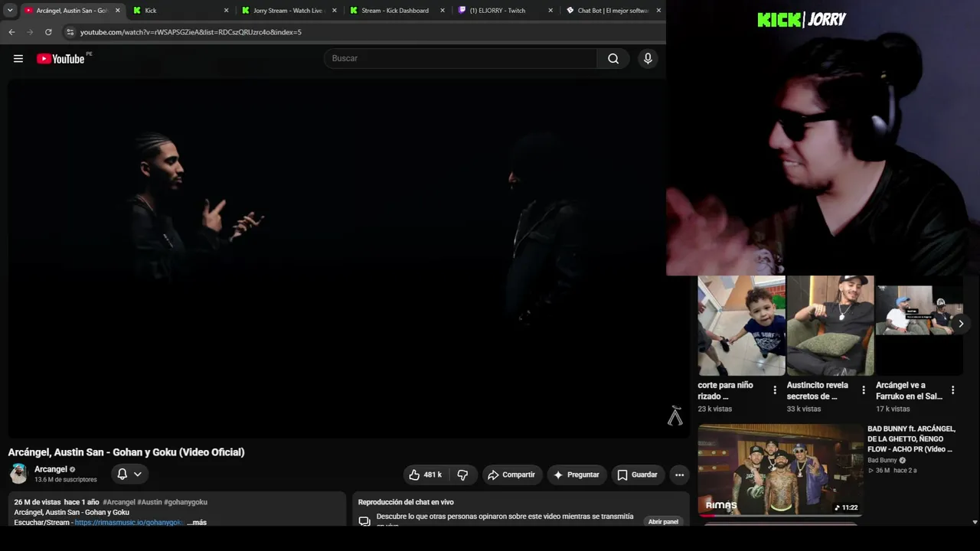Viewport: 980px width, 551px height.
Task: Switch to Stream - Kick Dashboard tab
Action: (x=395, y=11)
